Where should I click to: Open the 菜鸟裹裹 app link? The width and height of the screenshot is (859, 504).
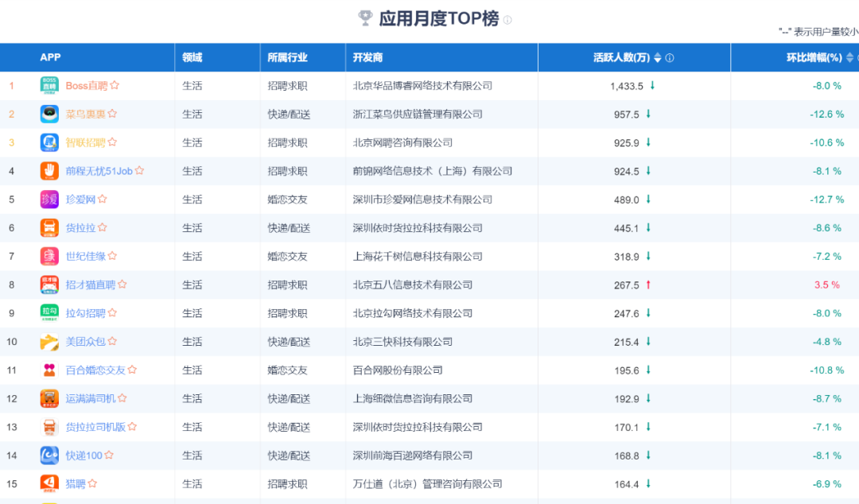tap(85, 114)
